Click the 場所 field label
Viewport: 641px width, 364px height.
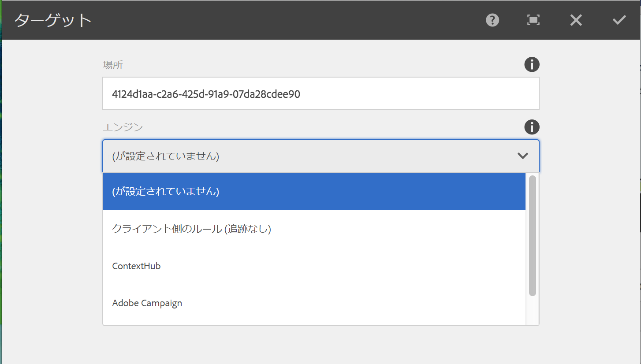[113, 65]
